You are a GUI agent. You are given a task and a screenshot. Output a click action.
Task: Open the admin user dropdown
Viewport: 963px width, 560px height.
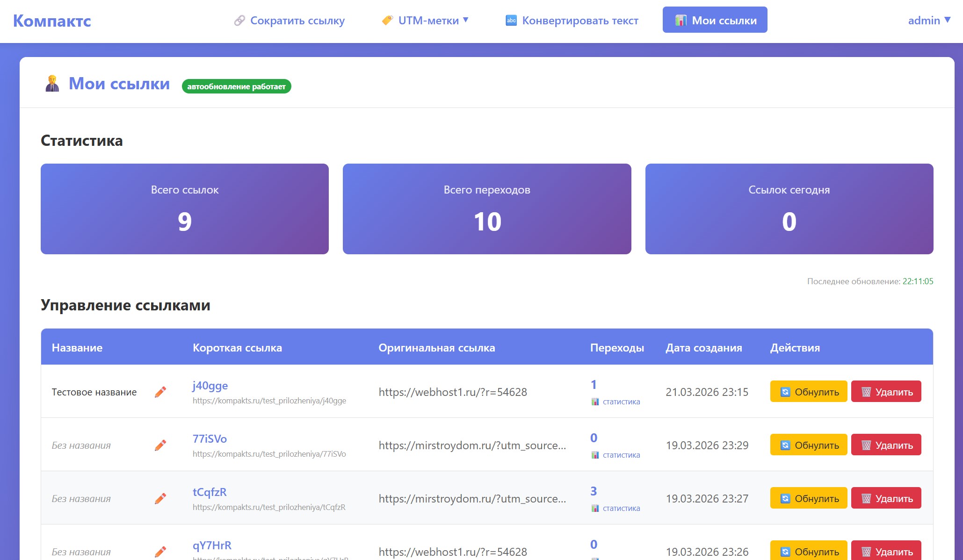(929, 21)
